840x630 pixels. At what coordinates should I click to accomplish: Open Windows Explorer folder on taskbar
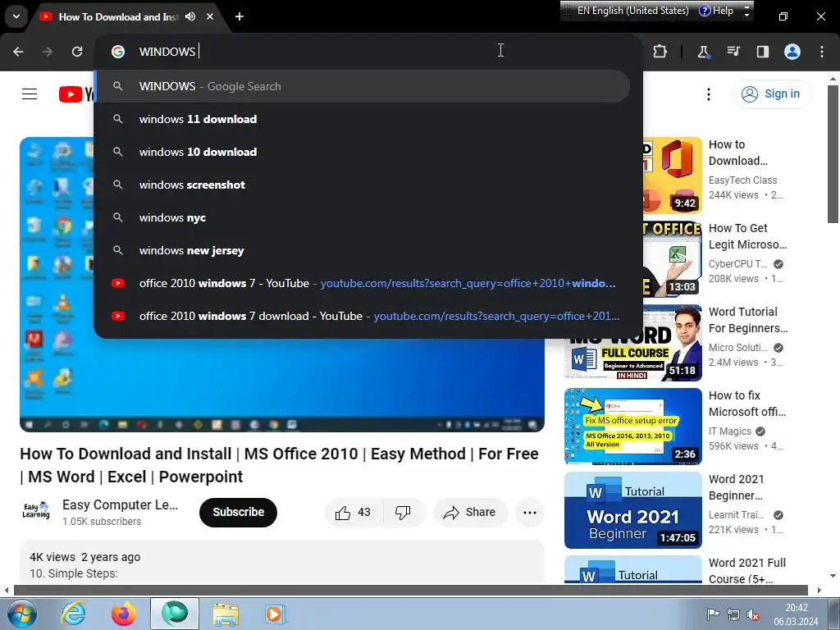pos(226,614)
